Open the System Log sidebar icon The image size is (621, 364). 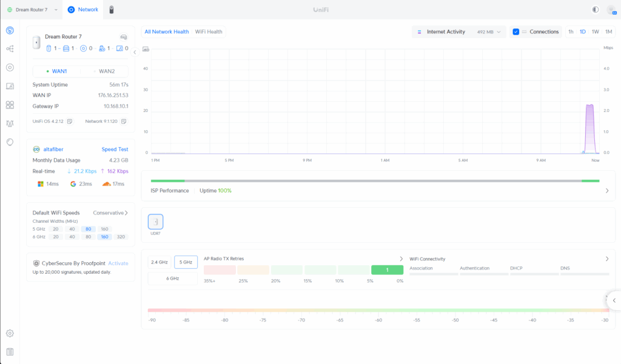(10, 352)
